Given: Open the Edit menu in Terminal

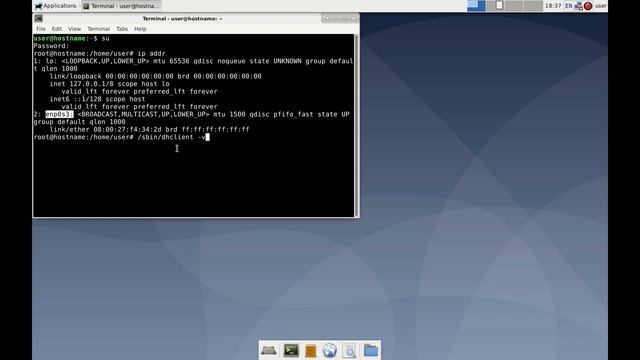Looking at the screenshot, I should 57,29.
